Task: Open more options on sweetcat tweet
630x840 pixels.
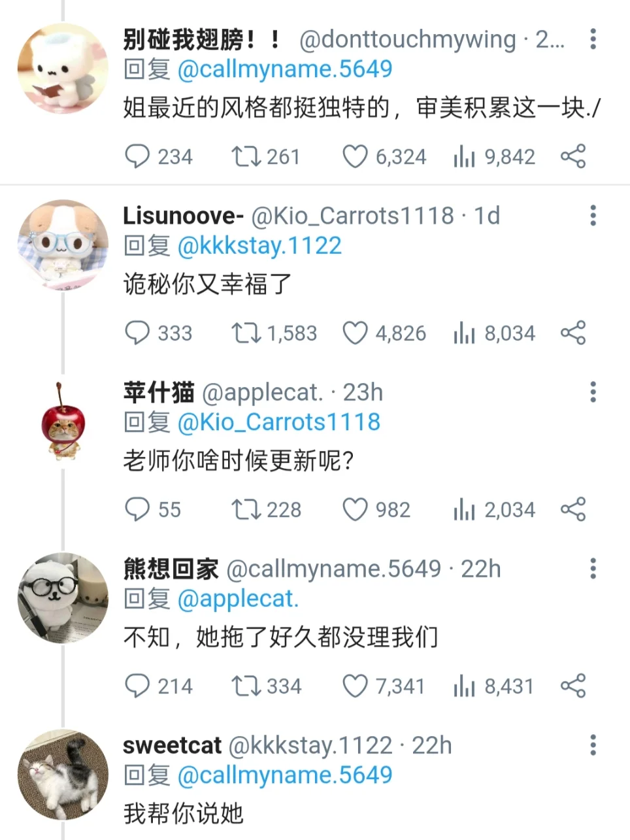Action: pos(593,745)
